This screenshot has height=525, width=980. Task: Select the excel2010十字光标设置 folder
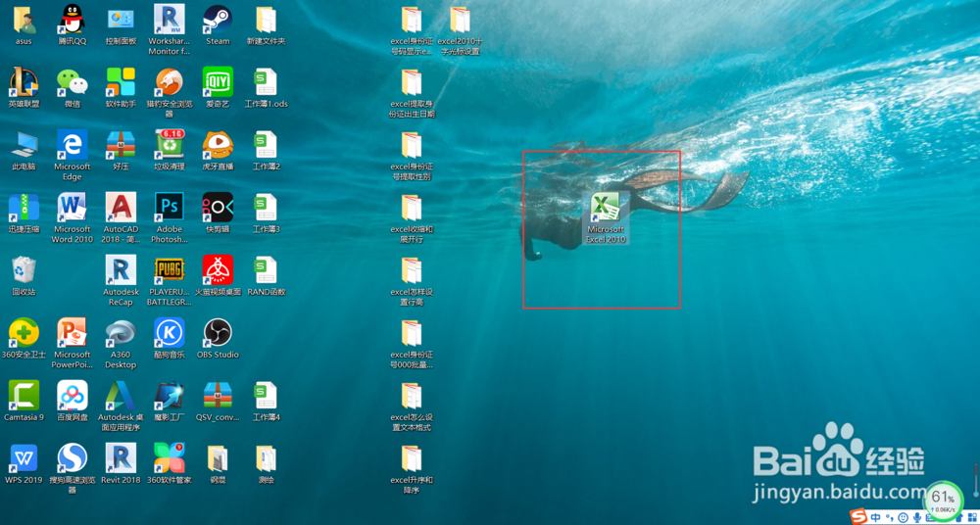[460, 30]
